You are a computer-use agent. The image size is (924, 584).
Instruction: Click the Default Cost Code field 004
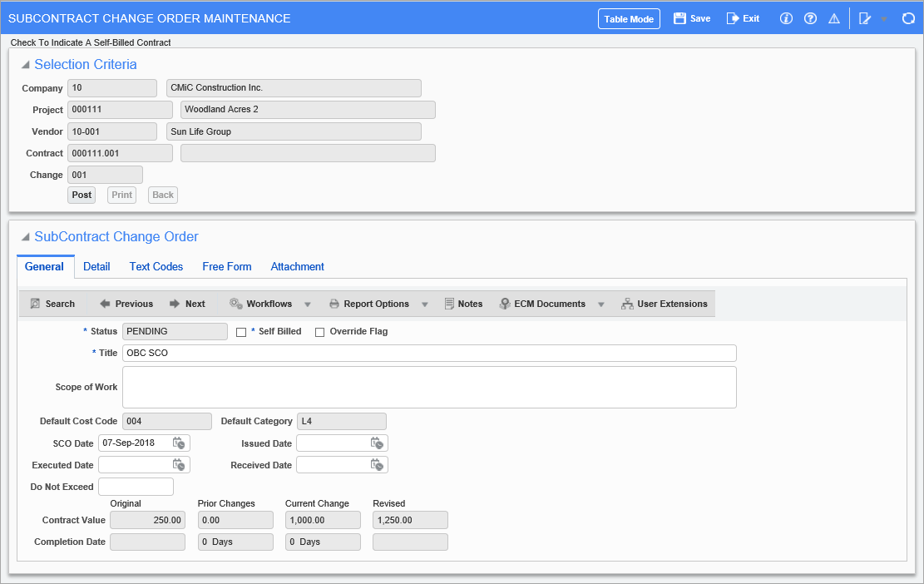tap(167, 421)
